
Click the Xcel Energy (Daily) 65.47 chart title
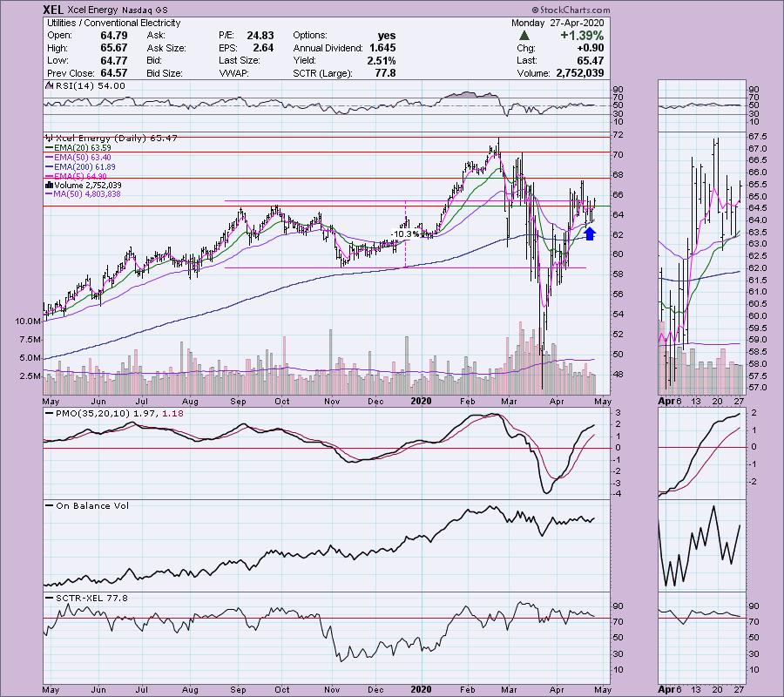pos(116,138)
